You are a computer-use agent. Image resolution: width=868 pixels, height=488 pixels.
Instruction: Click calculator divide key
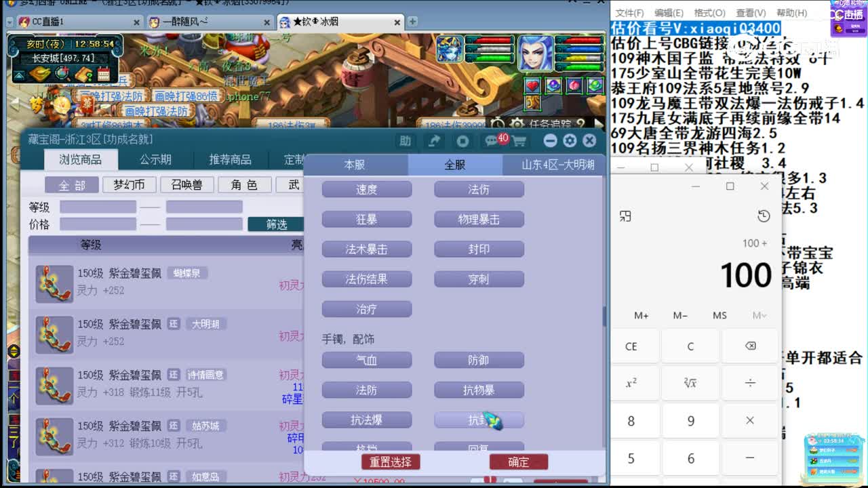750,384
